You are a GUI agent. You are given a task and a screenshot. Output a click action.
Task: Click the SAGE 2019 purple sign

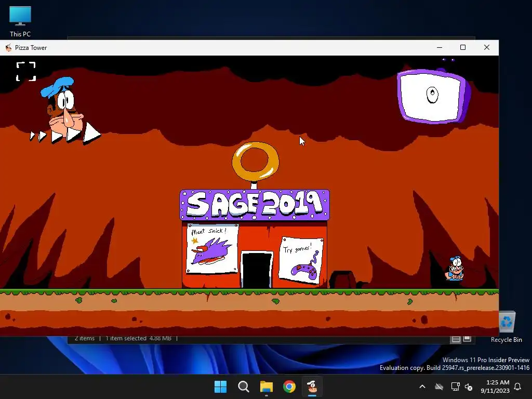coord(255,205)
